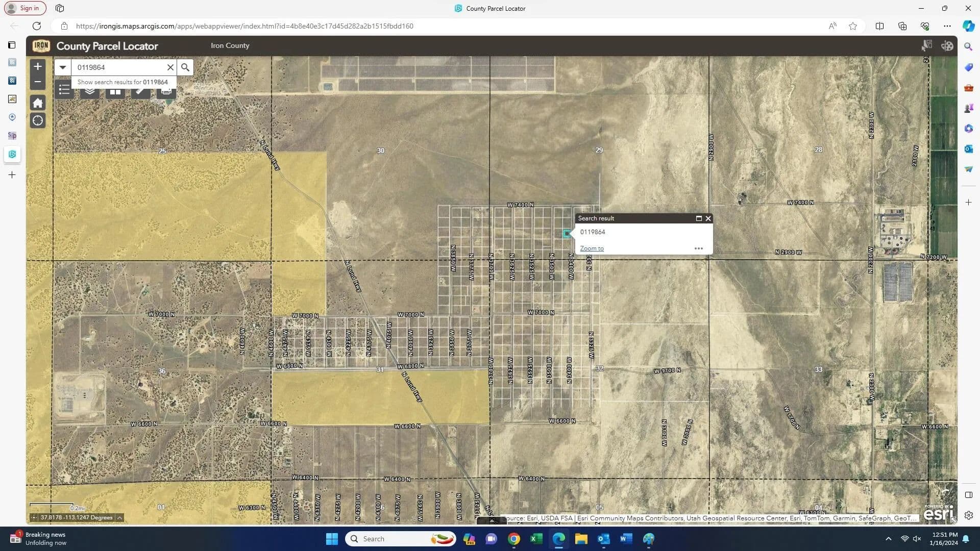Open the Basemap Gallery widget

click(x=115, y=92)
